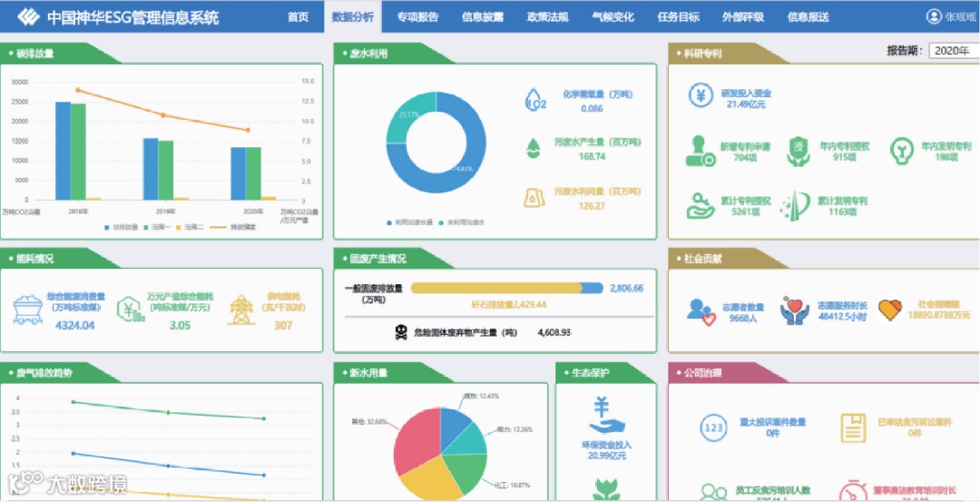Screen dimensions: 980x502
Task: Open the 任务目标 tab
Action: point(678,17)
